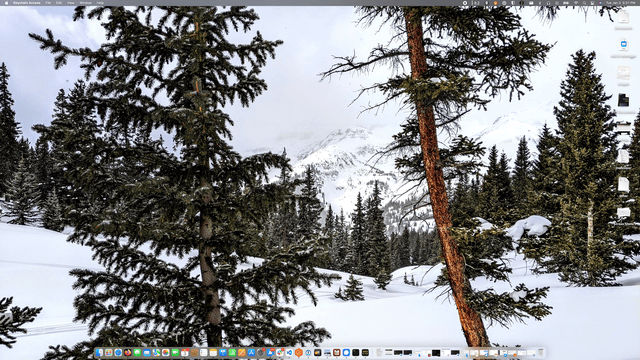
Task: Launch Safari from the Dock
Action: pos(118,352)
